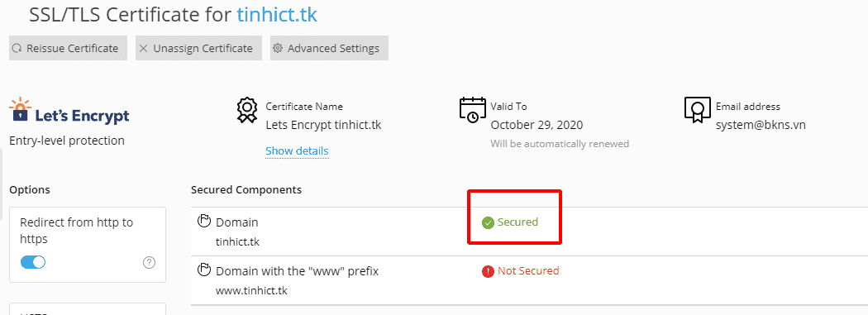Click the help question mark in Redirect option

(149, 262)
